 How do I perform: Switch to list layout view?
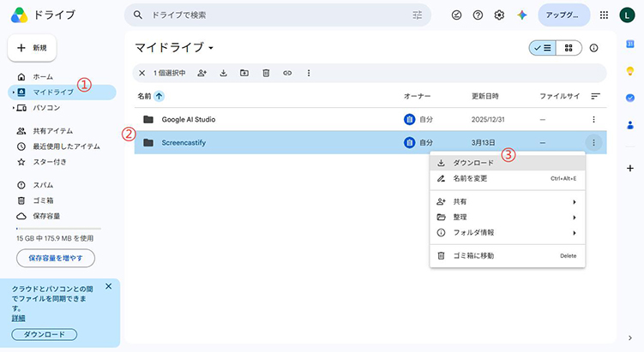(x=543, y=48)
